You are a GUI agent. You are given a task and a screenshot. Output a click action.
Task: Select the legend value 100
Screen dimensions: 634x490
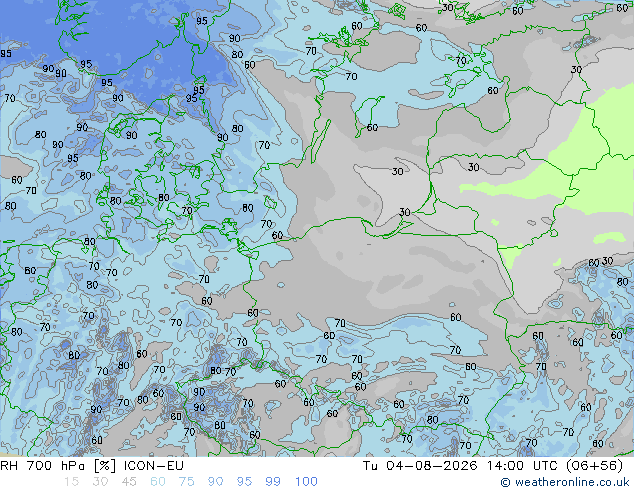(306, 482)
